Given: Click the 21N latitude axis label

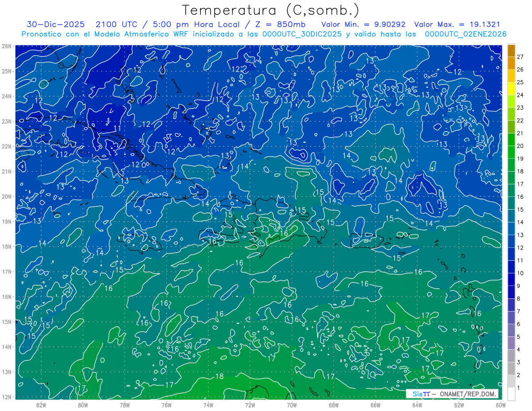Looking at the screenshot, I should click(x=6, y=171).
